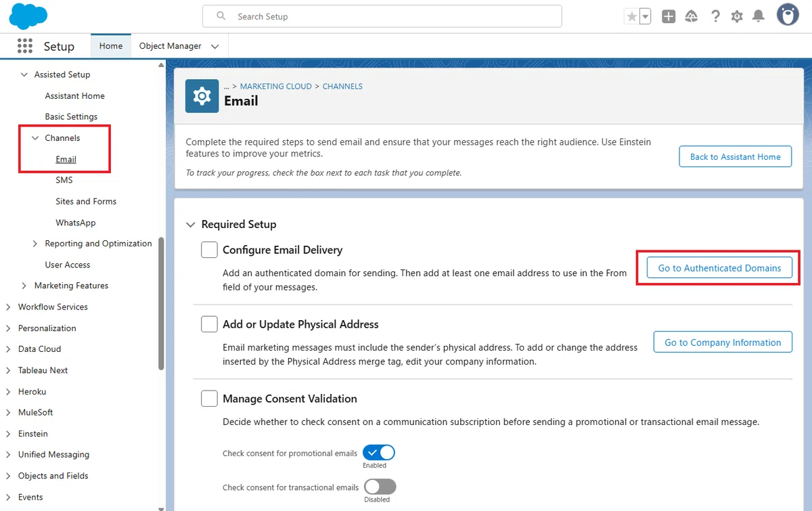Open Global Actions plus icon
Viewport: 812px width, 511px height.
click(669, 17)
